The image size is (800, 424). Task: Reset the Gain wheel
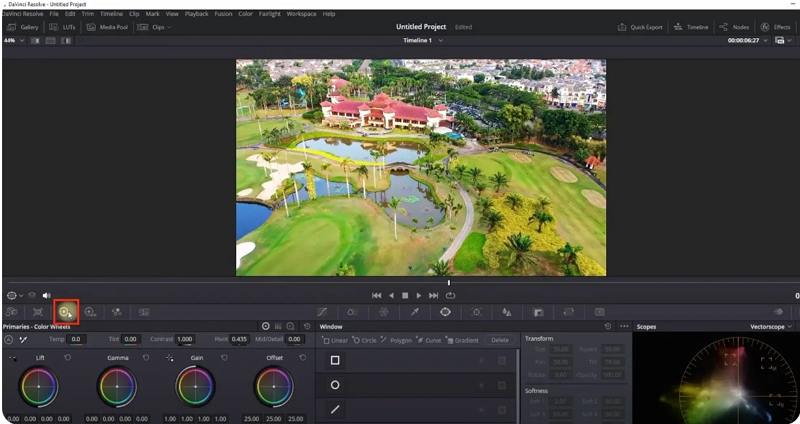click(224, 358)
